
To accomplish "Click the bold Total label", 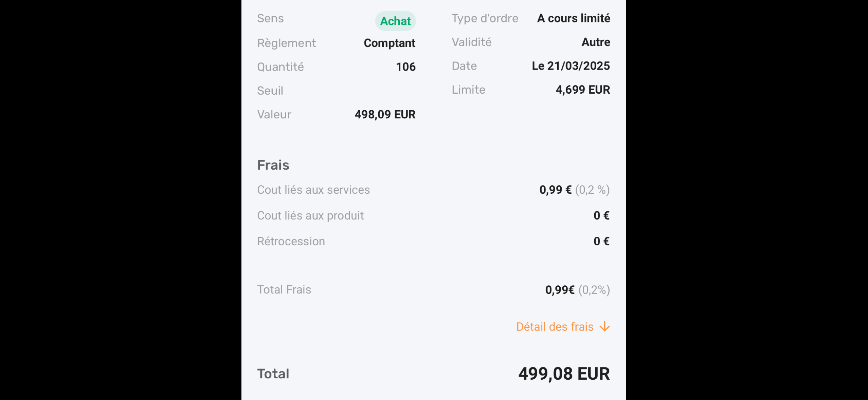I will pyautogui.click(x=273, y=374).
